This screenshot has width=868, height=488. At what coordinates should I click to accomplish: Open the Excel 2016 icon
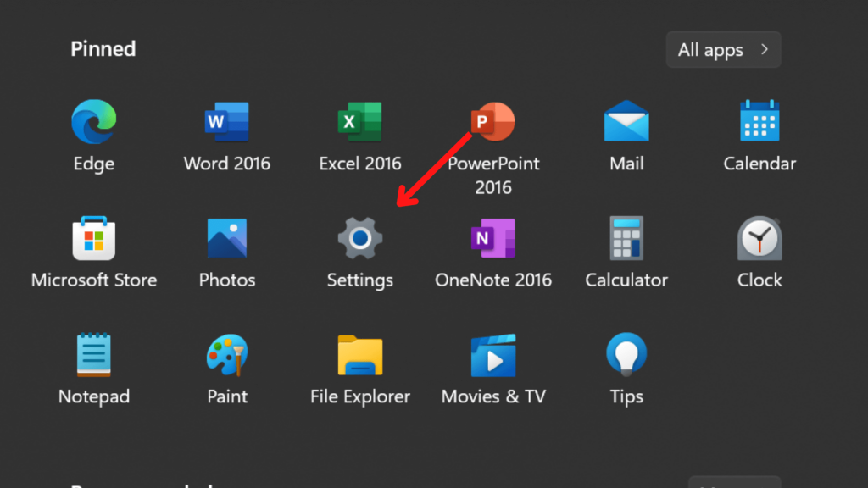(359, 121)
